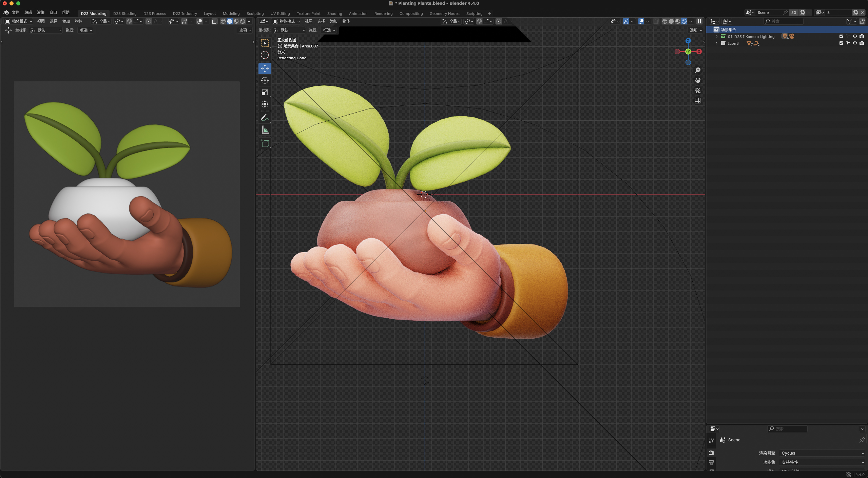The height and width of the screenshot is (478, 868).
Task: Toggle camera view icon in viewport
Action: click(697, 91)
